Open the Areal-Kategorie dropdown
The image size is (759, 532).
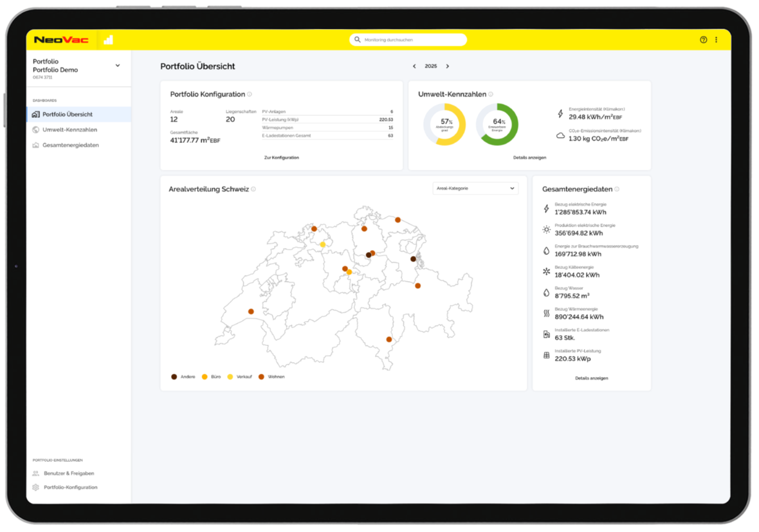(x=475, y=188)
